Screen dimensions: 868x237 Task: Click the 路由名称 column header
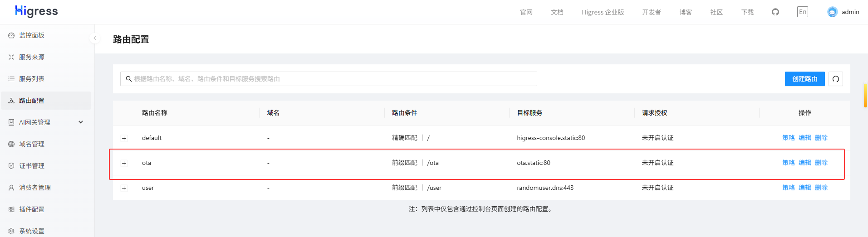[155, 113]
